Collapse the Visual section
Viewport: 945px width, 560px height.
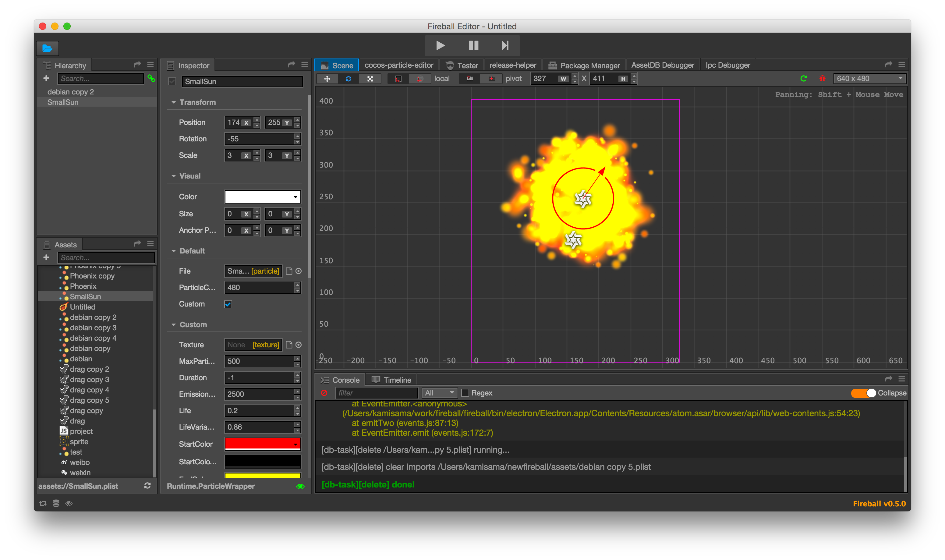click(174, 176)
